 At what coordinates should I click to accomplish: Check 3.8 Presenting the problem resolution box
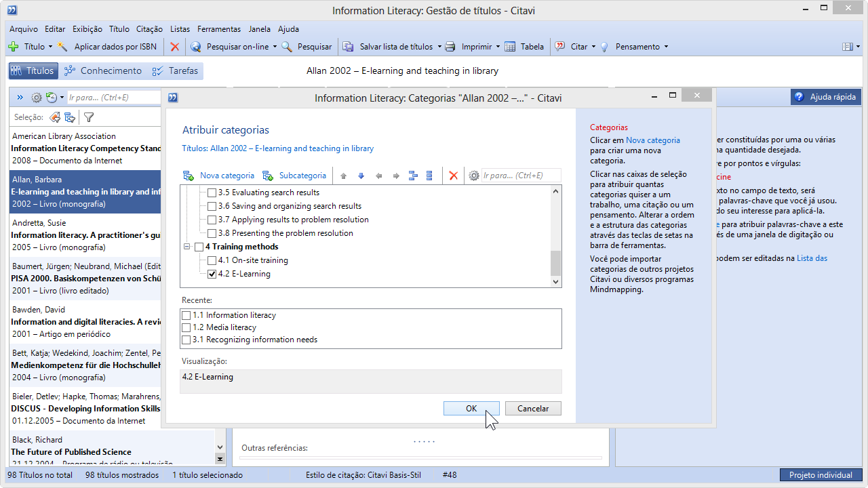(212, 233)
